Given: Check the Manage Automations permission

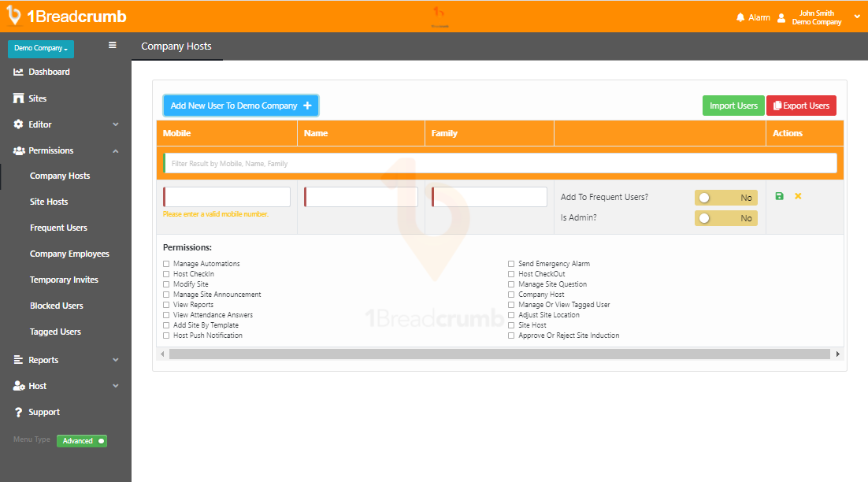Looking at the screenshot, I should (x=166, y=264).
